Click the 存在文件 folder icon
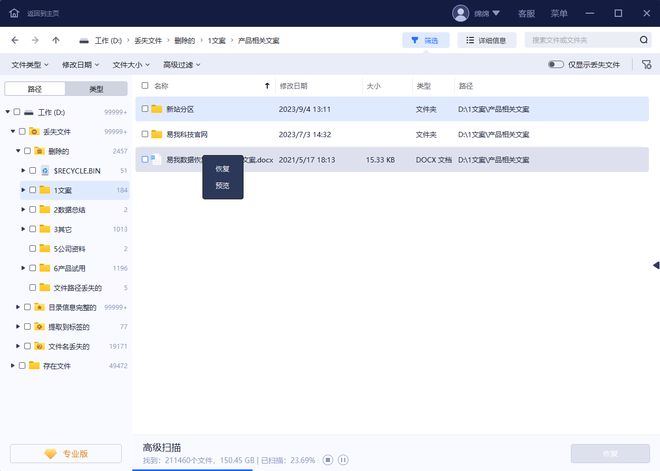 pyautogui.click(x=34, y=365)
